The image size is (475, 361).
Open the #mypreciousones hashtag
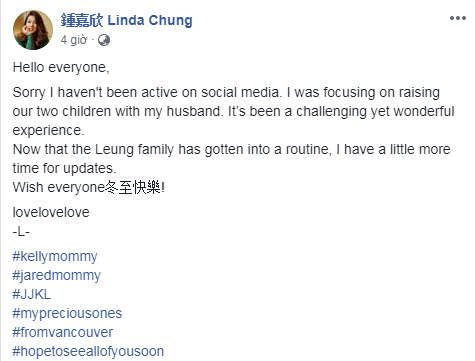67,314
